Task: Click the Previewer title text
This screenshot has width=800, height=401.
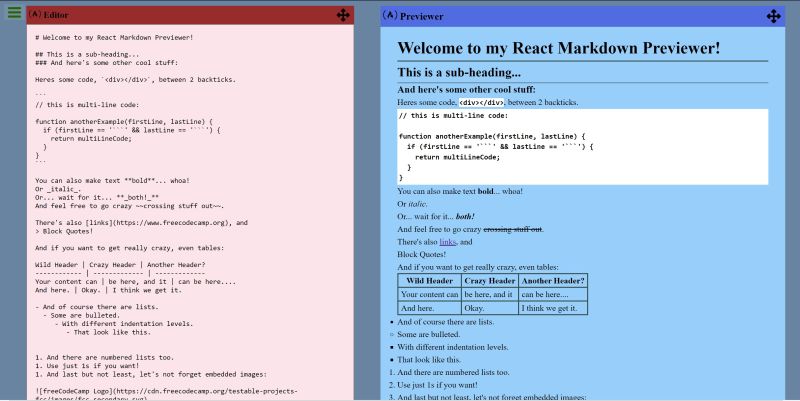Action: point(421,16)
